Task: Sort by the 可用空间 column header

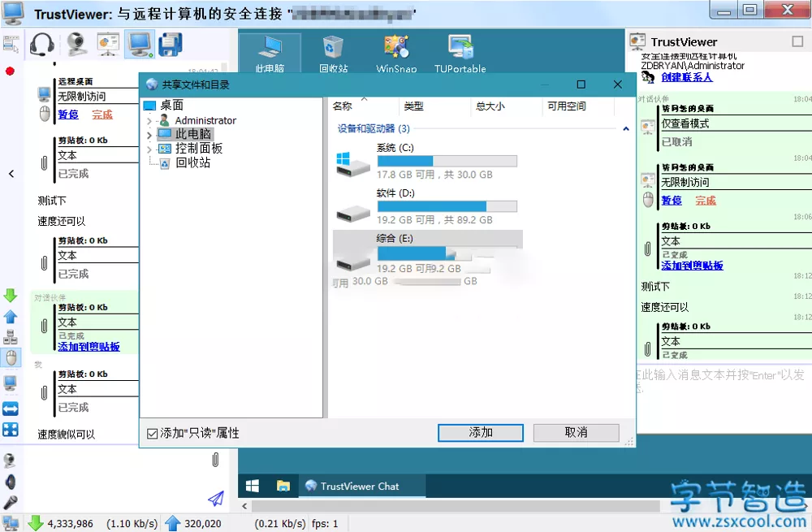Action: coord(567,106)
